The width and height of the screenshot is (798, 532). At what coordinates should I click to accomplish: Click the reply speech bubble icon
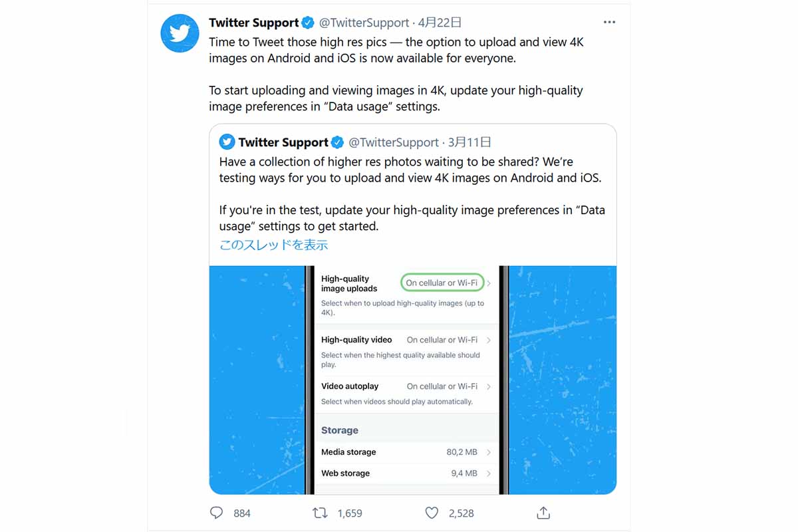[216, 513]
